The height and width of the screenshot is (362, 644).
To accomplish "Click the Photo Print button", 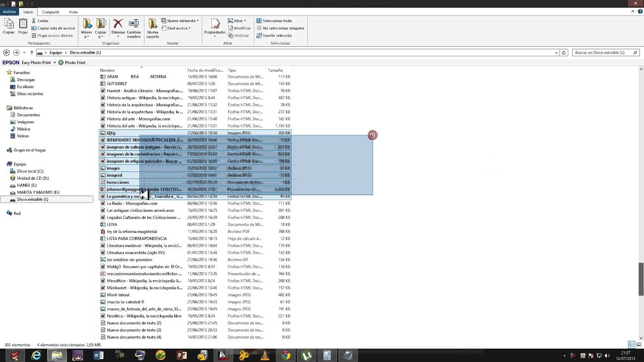I will [x=72, y=62].
